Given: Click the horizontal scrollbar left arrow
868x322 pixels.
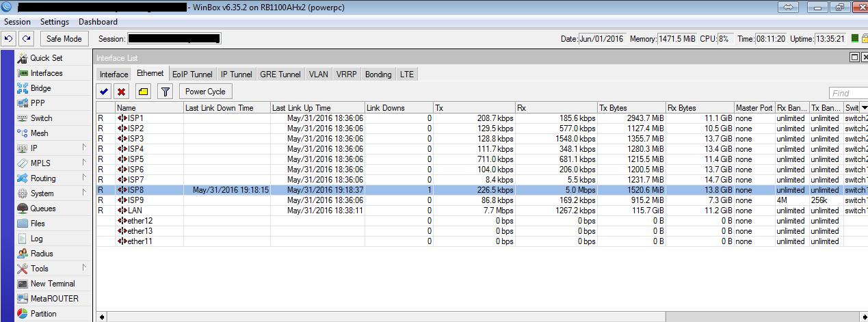Looking at the screenshot, I should 102,317.
